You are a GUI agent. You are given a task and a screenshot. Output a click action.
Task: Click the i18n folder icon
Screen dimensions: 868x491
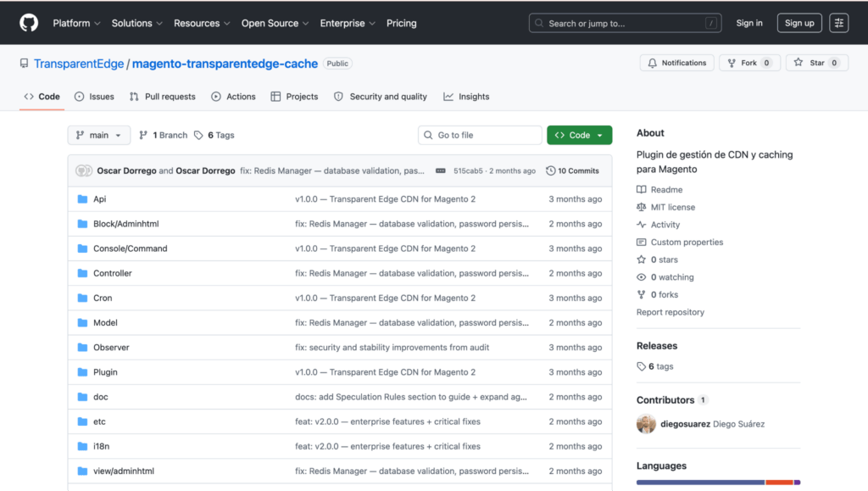click(82, 446)
